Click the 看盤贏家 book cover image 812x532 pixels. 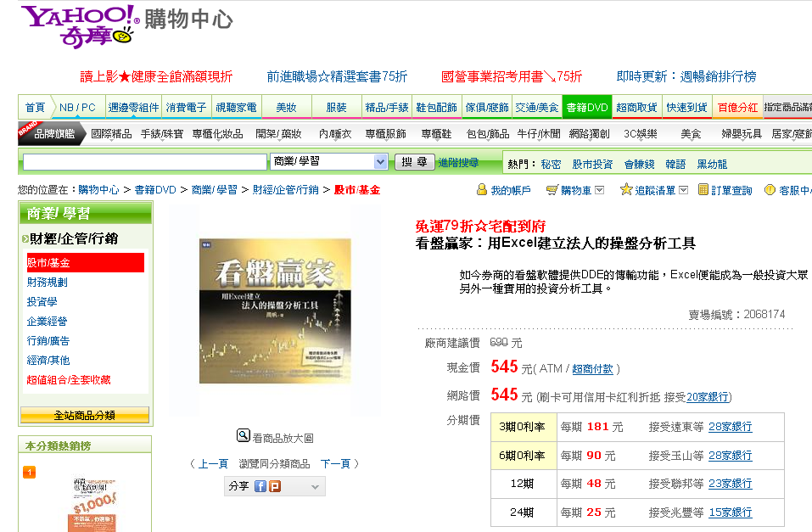coord(275,311)
